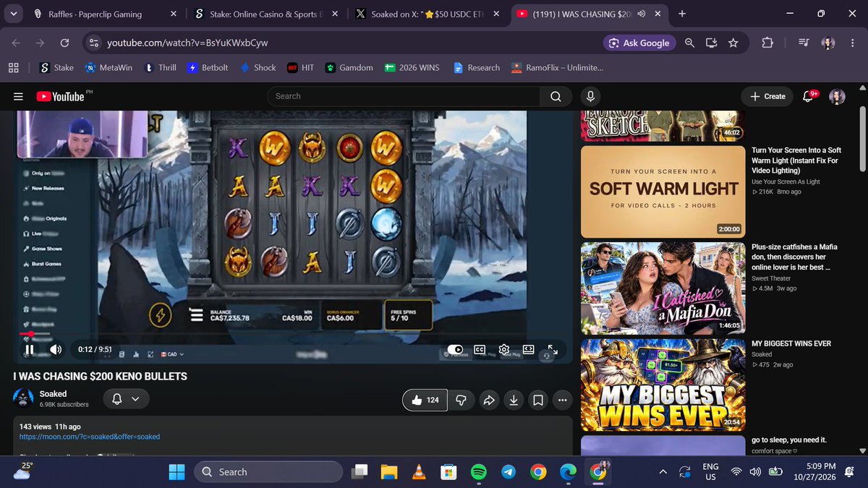
Task: Show hidden icons in the system tray
Action: click(663, 472)
